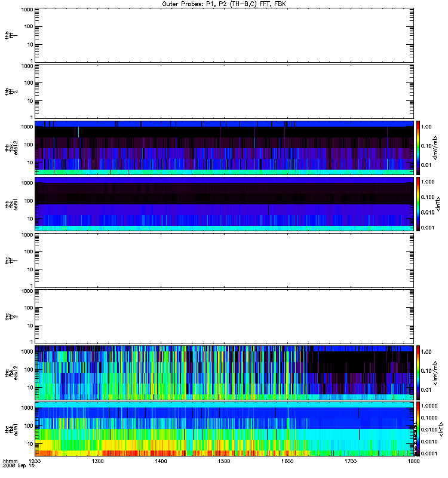
Task: Click the "1000" y-axis tick of thb fff 1
Action: point(27,10)
